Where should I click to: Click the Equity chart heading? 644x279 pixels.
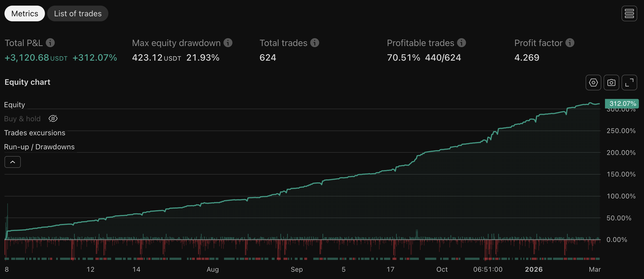point(28,82)
